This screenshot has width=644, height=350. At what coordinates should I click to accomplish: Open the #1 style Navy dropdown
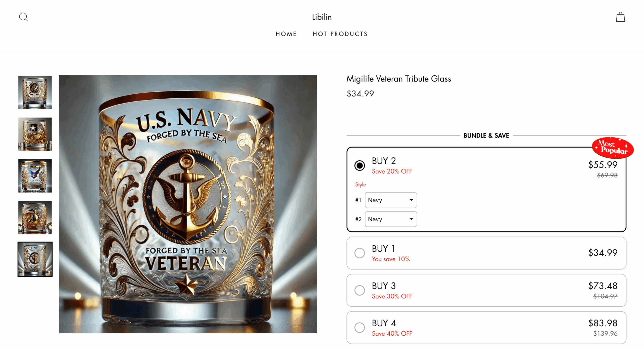[391, 200]
